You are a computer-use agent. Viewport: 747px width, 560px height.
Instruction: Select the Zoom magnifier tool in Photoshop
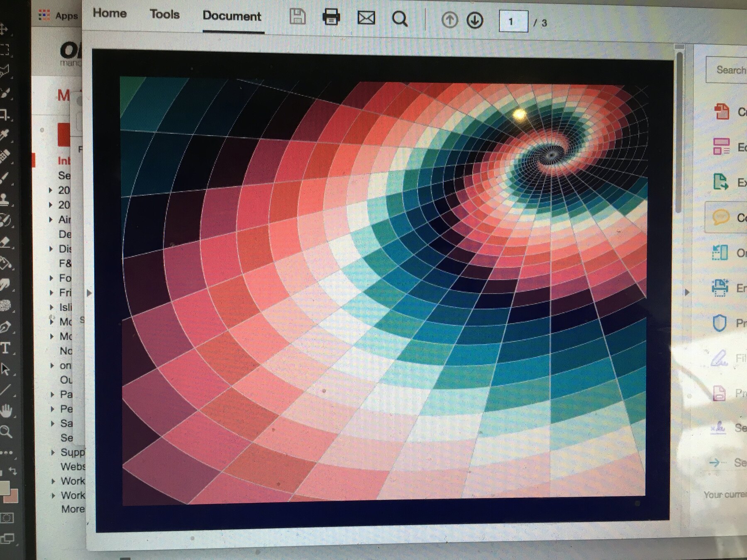click(x=6, y=432)
